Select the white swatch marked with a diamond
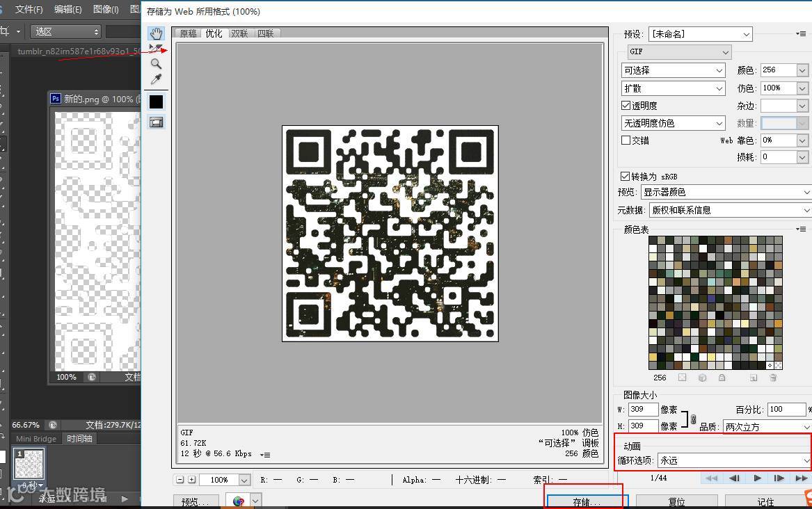This screenshot has width=812, height=509. (x=770, y=365)
